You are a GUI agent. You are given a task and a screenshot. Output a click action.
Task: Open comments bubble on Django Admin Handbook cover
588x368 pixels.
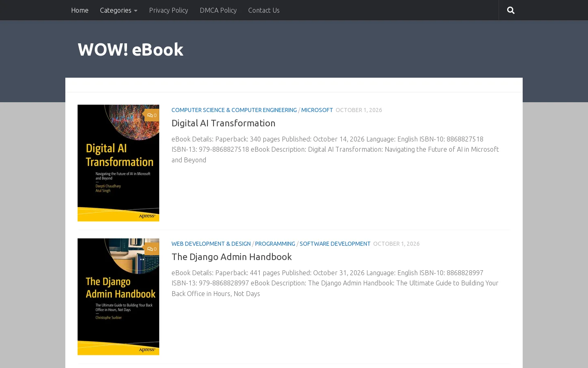coord(152,249)
